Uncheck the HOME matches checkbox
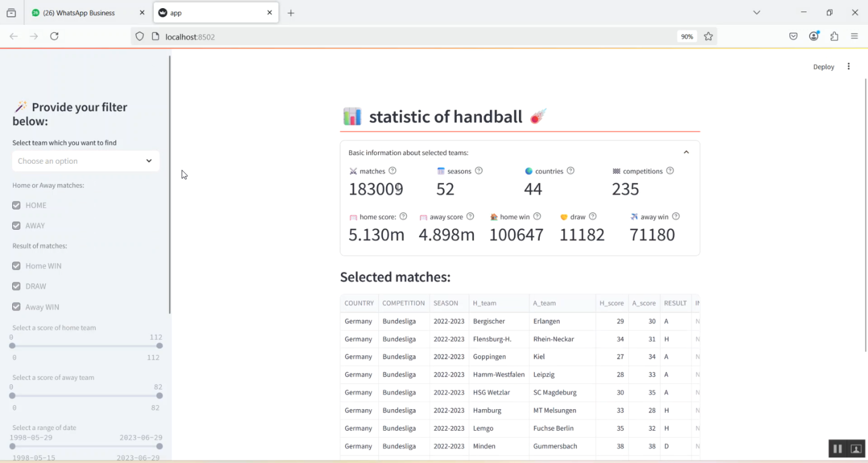 [x=16, y=205]
